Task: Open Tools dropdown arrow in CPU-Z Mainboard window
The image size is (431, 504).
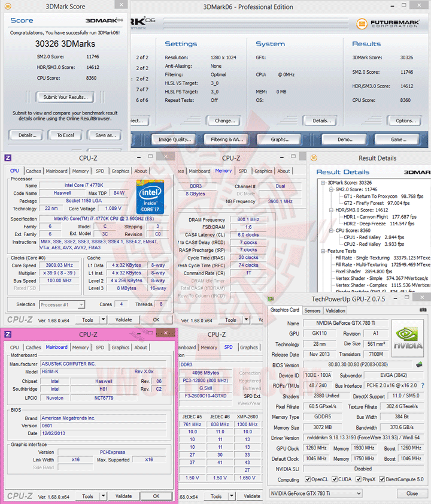Action: [x=103, y=496]
